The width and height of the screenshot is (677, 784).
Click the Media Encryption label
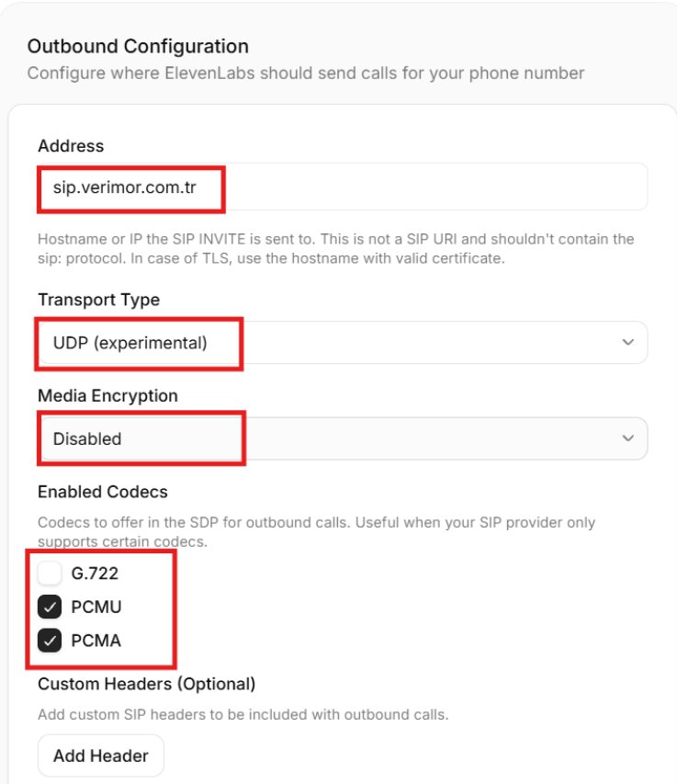coord(107,395)
